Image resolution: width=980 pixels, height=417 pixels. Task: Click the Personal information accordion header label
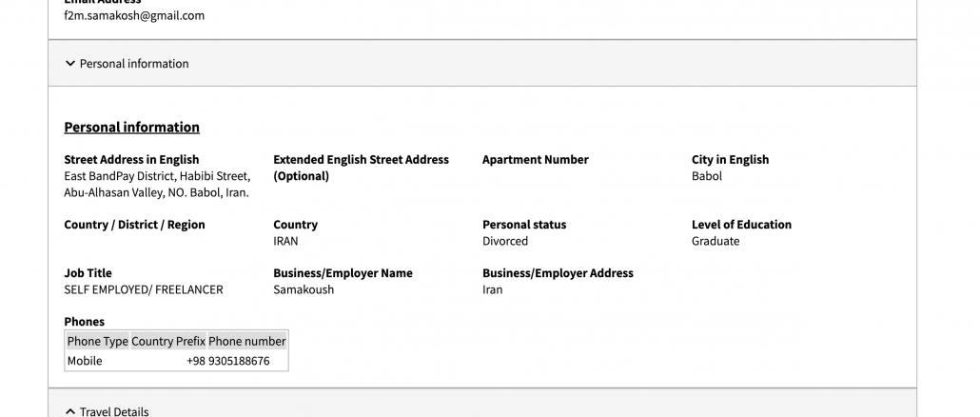[134, 64]
